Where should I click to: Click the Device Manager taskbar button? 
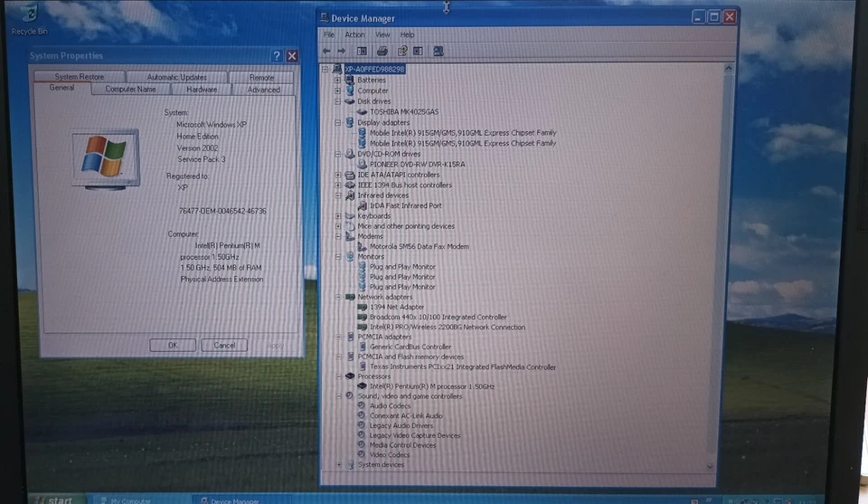click(243, 500)
